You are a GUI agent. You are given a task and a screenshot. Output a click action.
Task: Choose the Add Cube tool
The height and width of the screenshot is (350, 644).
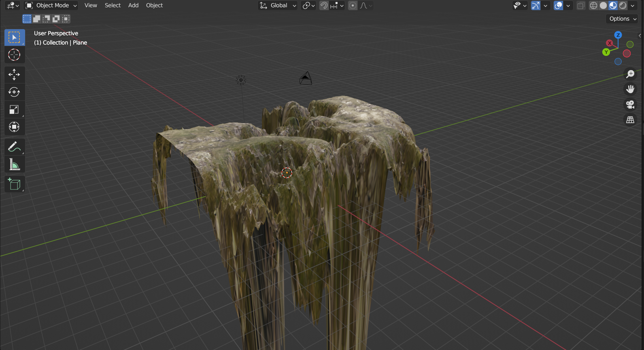(x=14, y=184)
